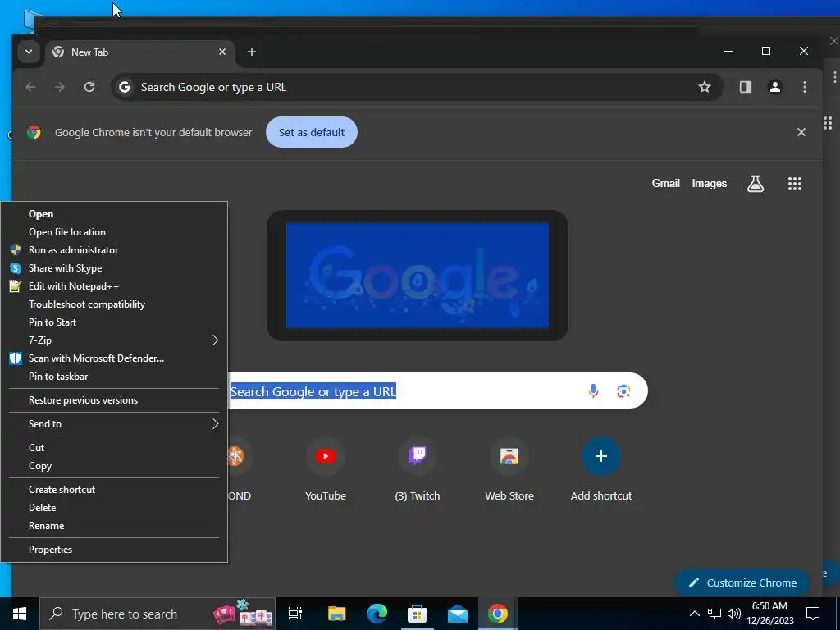Select Edit with Notepad++
This screenshot has height=630, width=840.
coord(114,286)
